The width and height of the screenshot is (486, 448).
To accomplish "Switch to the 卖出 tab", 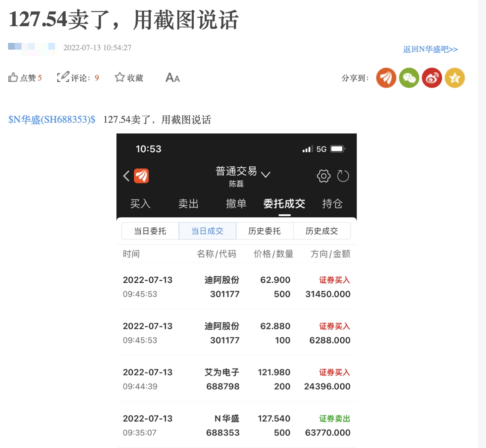I will pos(188,204).
